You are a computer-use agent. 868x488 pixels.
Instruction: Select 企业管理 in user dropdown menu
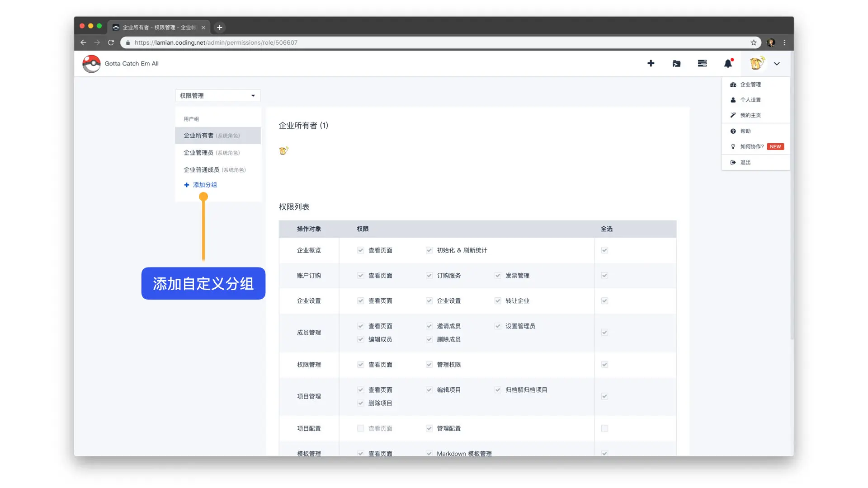[x=750, y=84]
